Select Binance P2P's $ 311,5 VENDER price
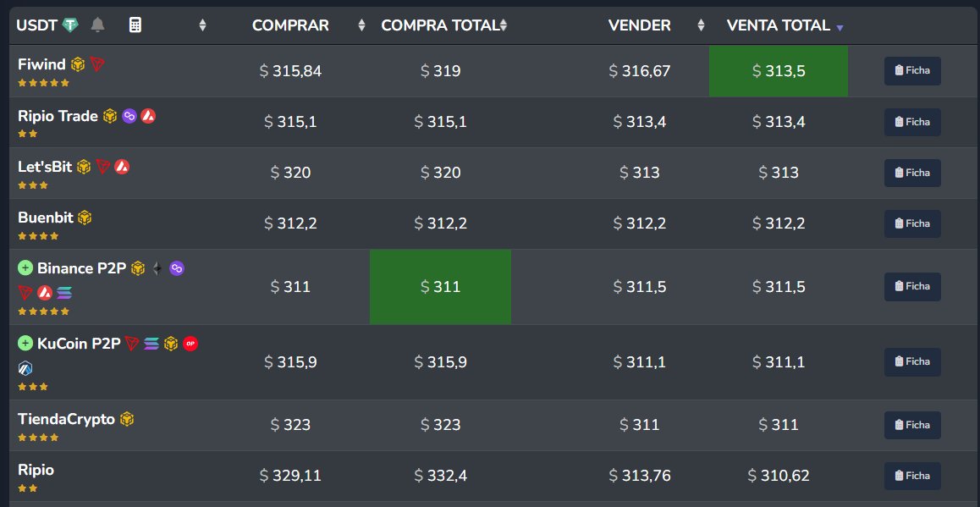 coord(640,287)
